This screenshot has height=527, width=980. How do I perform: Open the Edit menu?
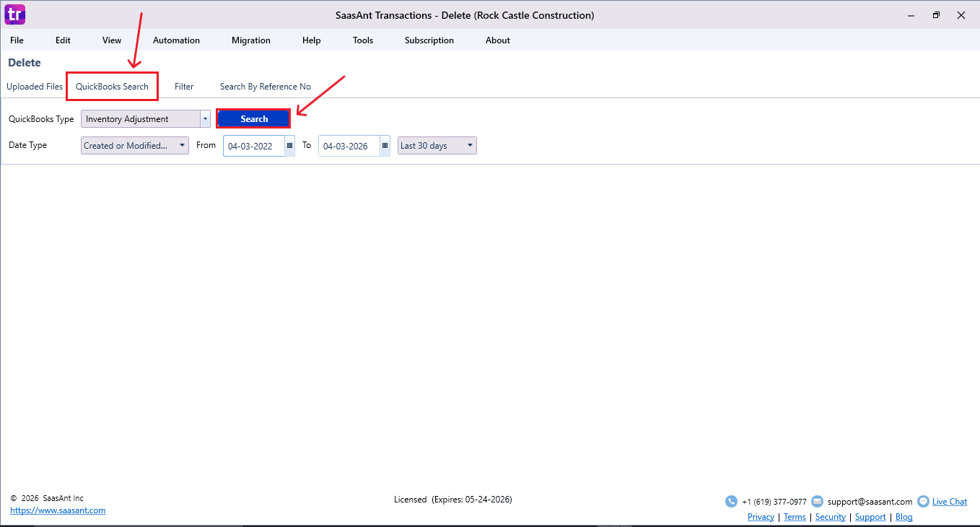pos(63,40)
